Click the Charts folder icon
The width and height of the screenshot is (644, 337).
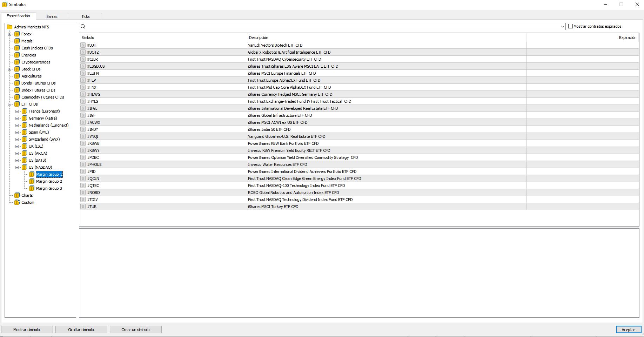[17, 195]
